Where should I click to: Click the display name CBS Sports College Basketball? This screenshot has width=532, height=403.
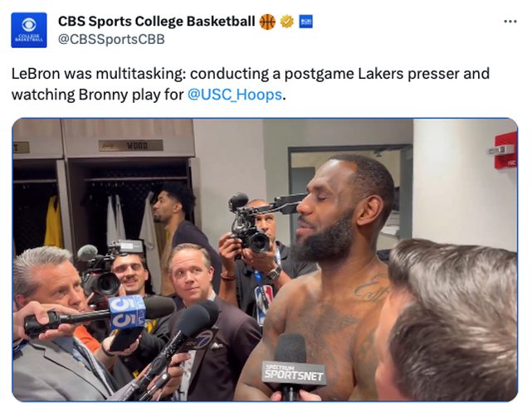156,22
